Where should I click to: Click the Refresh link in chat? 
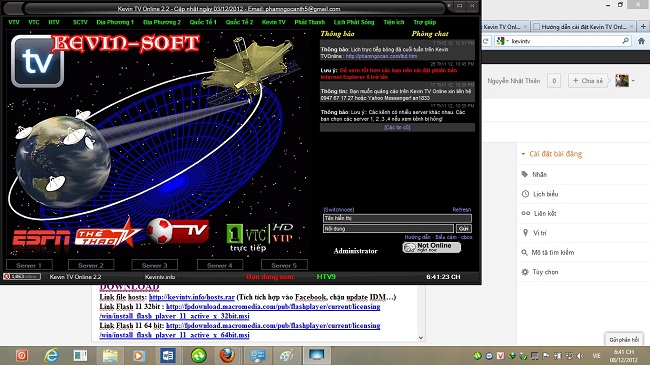point(461,210)
